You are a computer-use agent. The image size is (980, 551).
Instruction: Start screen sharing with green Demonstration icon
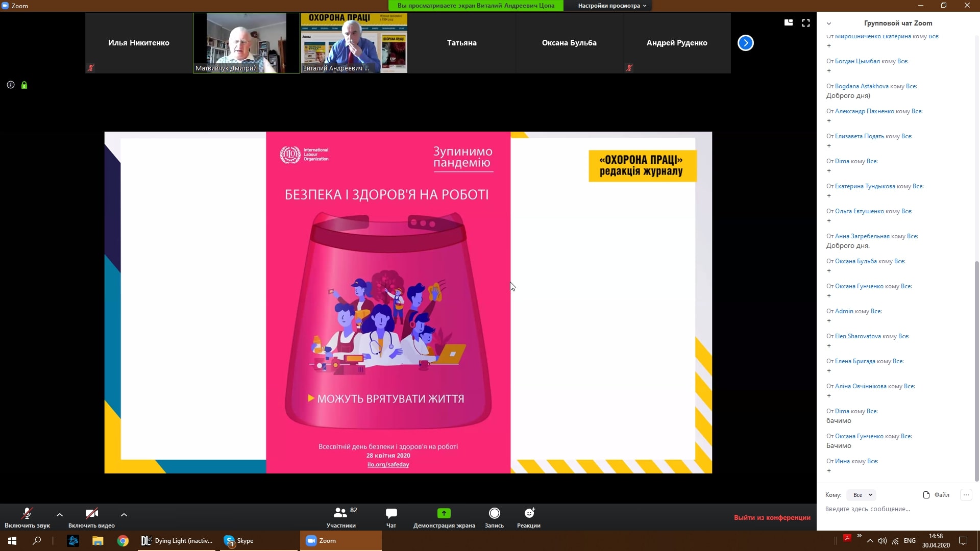pos(444,513)
